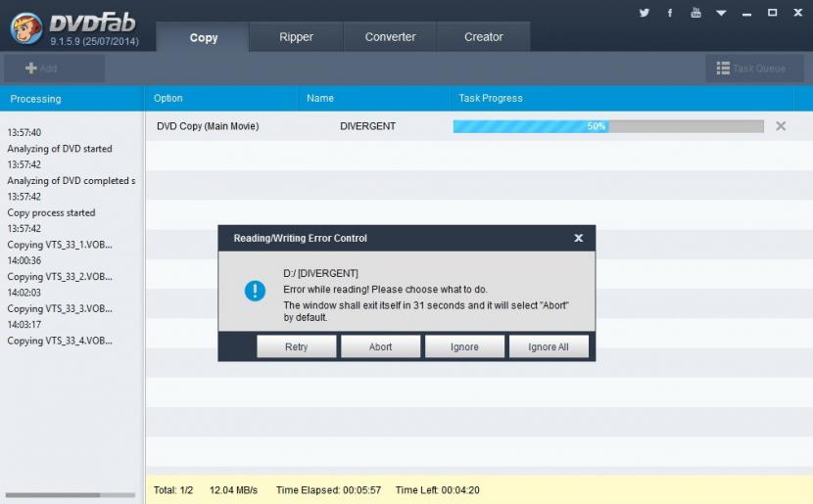Click the Total: 1/2 status text
The image size is (813, 504).
(x=173, y=490)
